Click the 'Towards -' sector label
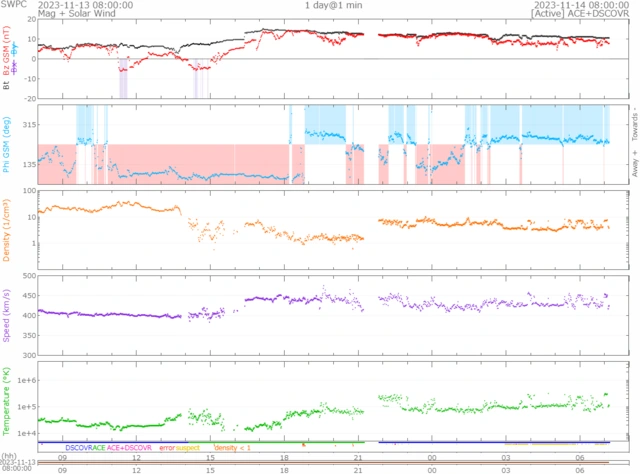The height and width of the screenshot is (474, 640). coord(635,124)
